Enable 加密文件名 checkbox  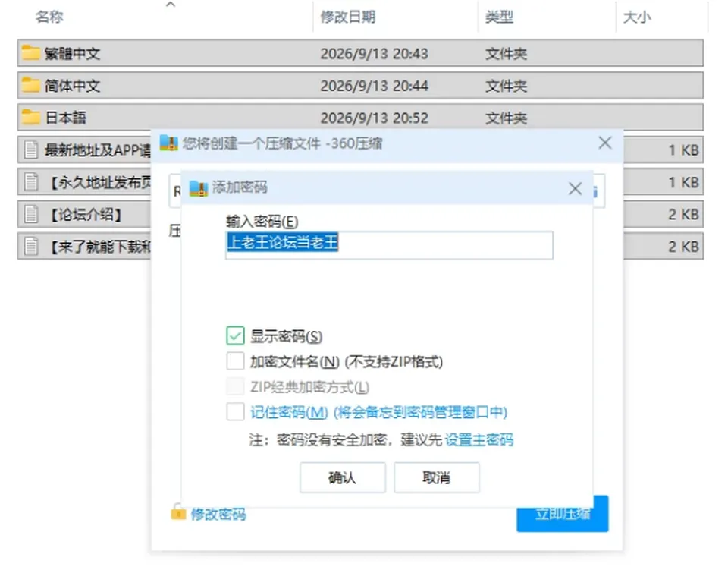click(x=235, y=361)
